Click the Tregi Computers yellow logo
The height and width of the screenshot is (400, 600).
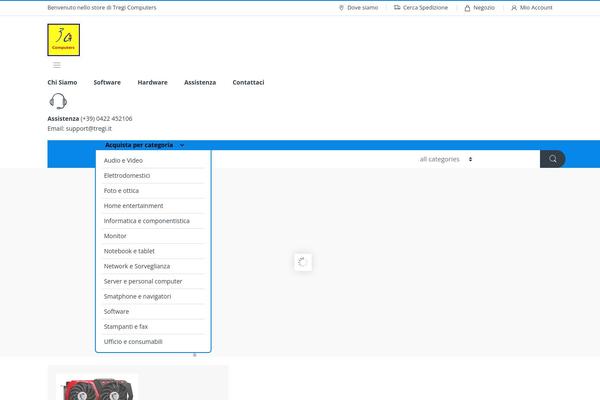tap(64, 40)
